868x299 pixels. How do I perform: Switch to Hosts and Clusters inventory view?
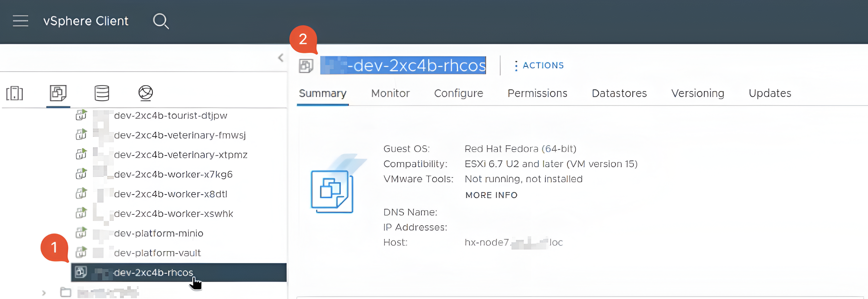15,93
